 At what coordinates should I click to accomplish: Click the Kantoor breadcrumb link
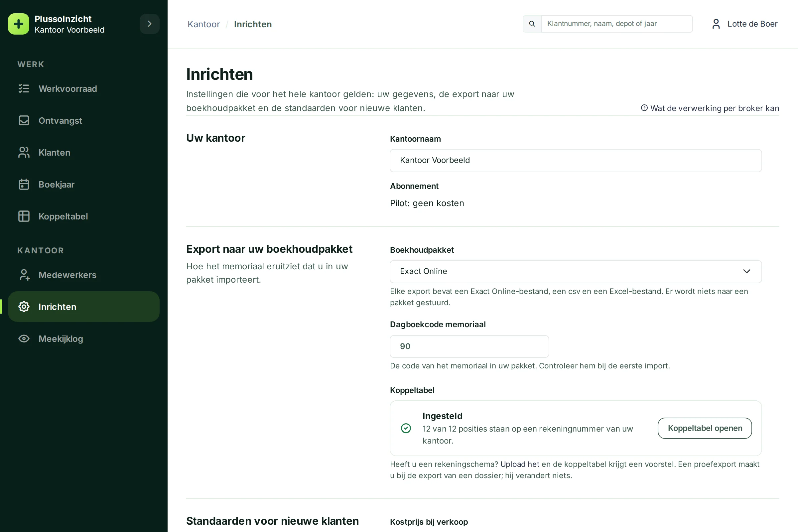click(203, 24)
